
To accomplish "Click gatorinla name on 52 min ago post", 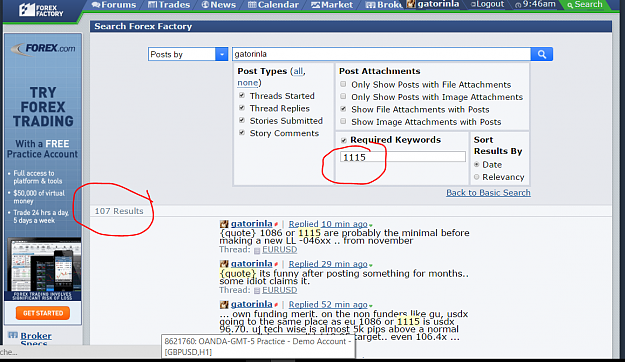I will pos(252,304).
